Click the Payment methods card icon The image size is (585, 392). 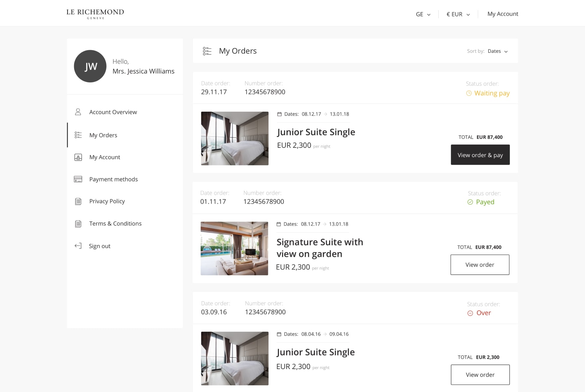click(78, 179)
